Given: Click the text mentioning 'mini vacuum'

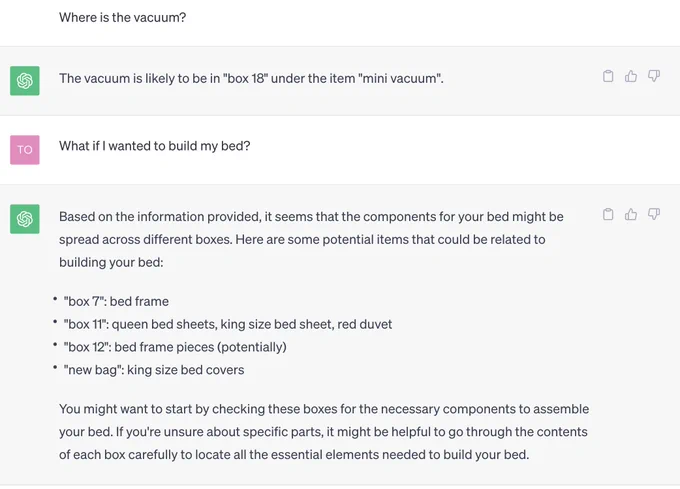Looking at the screenshot, I should (x=252, y=78).
